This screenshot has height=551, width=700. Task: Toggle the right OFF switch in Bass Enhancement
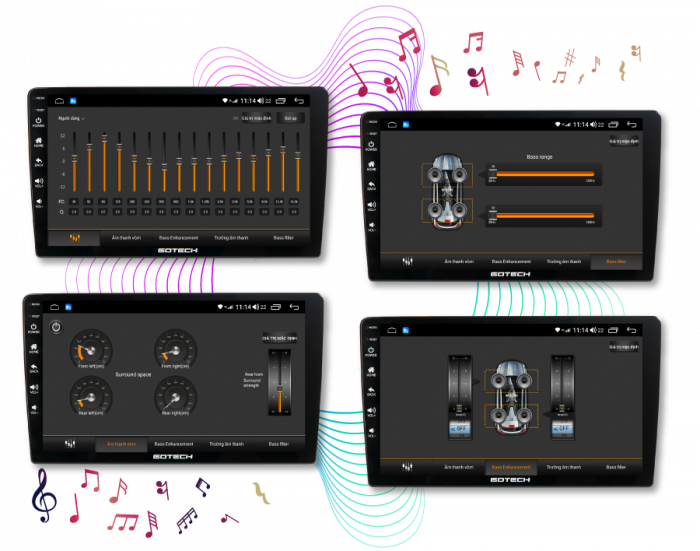561,428
